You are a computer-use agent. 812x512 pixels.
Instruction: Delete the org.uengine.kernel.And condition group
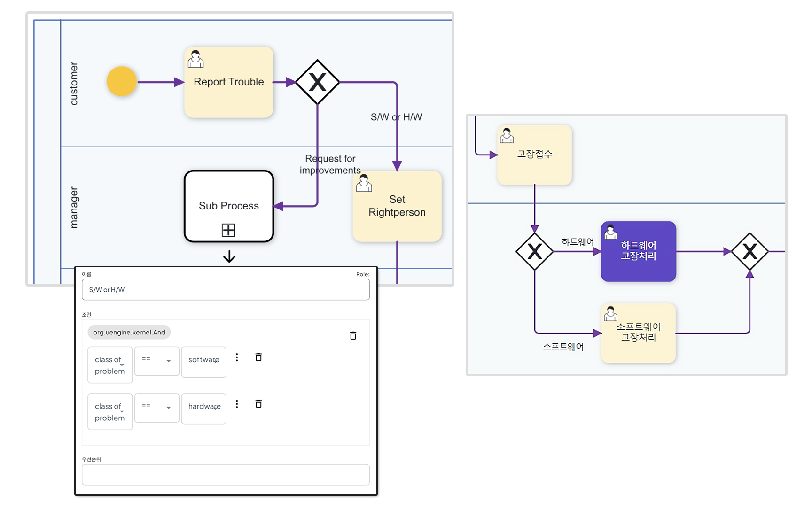pyautogui.click(x=353, y=335)
